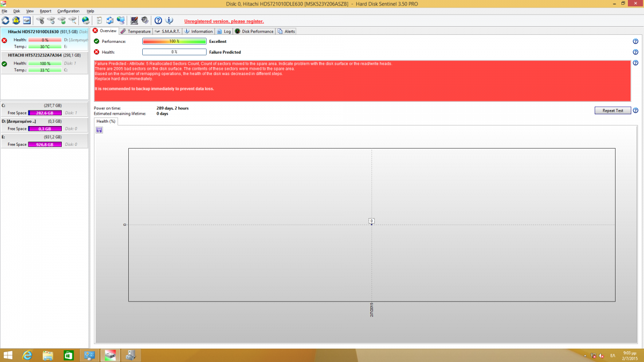
Task: Switch to the Log tab
Action: pyautogui.click(x=224, y=31)
